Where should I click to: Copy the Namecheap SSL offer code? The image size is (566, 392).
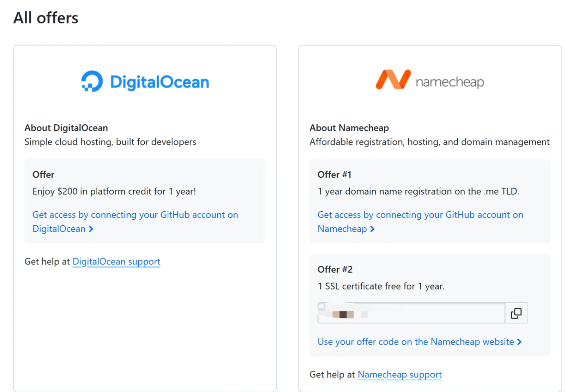tap(516, 313)
